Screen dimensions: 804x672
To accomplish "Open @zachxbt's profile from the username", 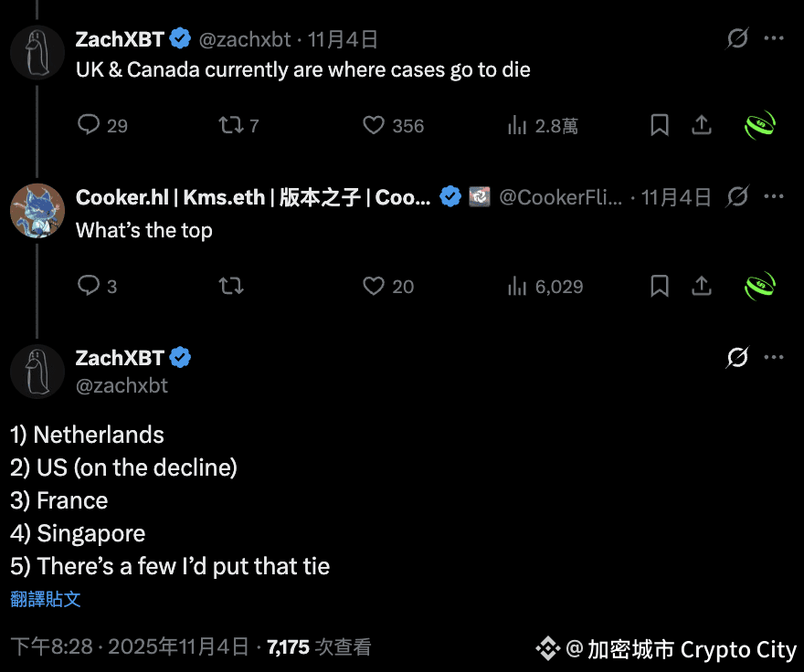I will 244,39.
